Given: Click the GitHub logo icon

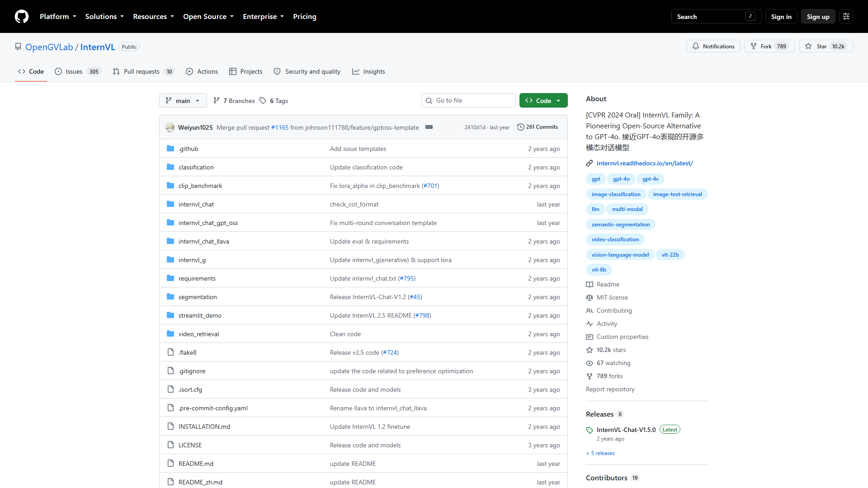Looking at the screenshot, I should 22,16.
